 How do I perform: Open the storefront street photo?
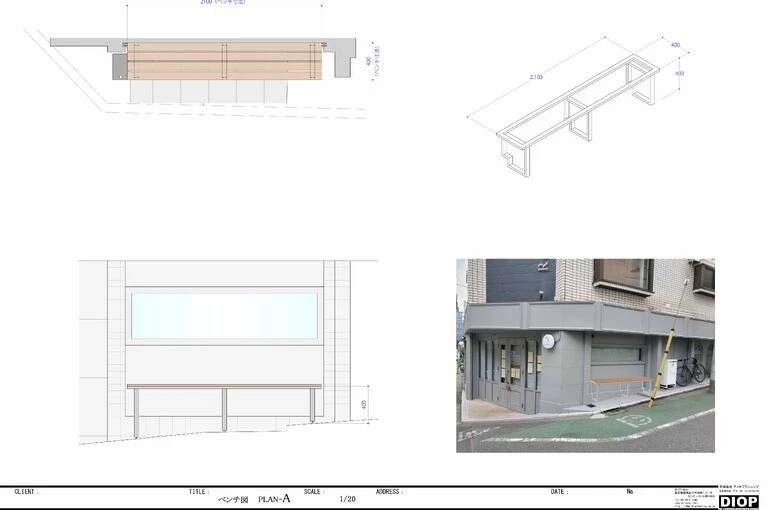pyautogui.click(x=585, y=355)
